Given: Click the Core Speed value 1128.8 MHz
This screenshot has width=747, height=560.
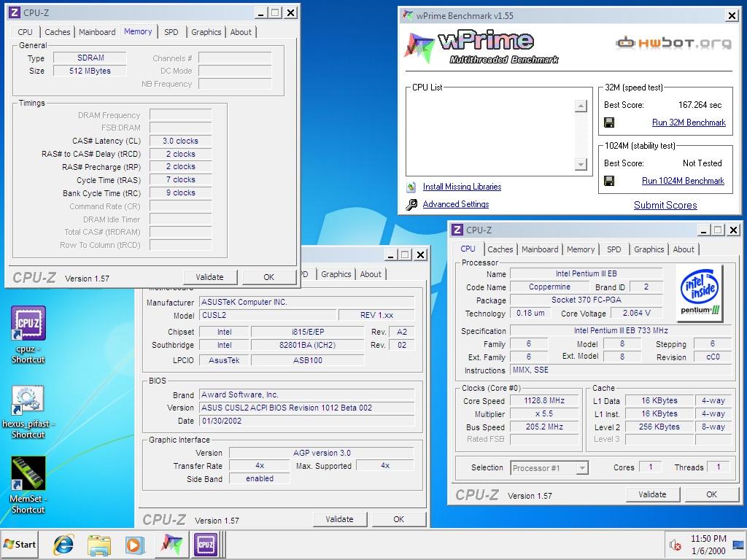Looking at the screenshot, I should (x=544, y=401).
